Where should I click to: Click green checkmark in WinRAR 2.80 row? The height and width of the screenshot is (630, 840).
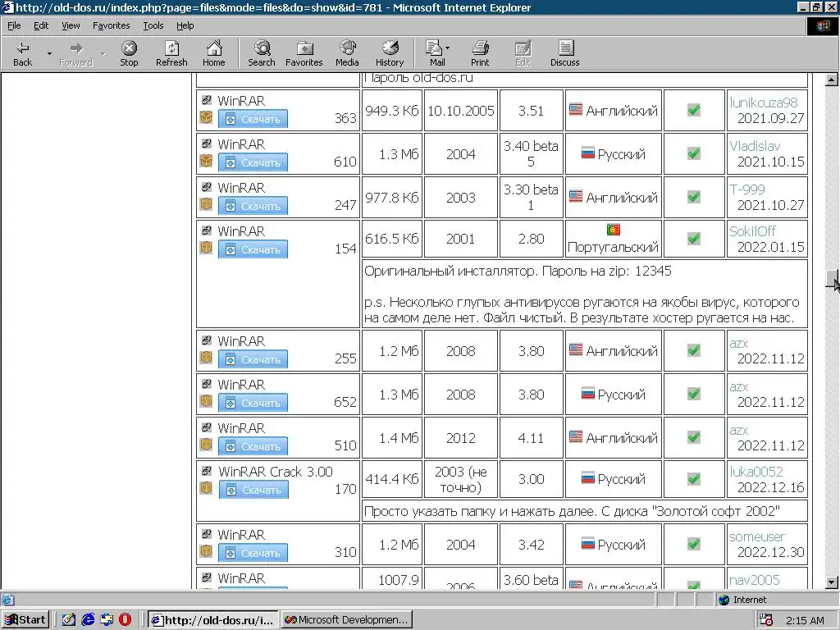pos(694,238)
